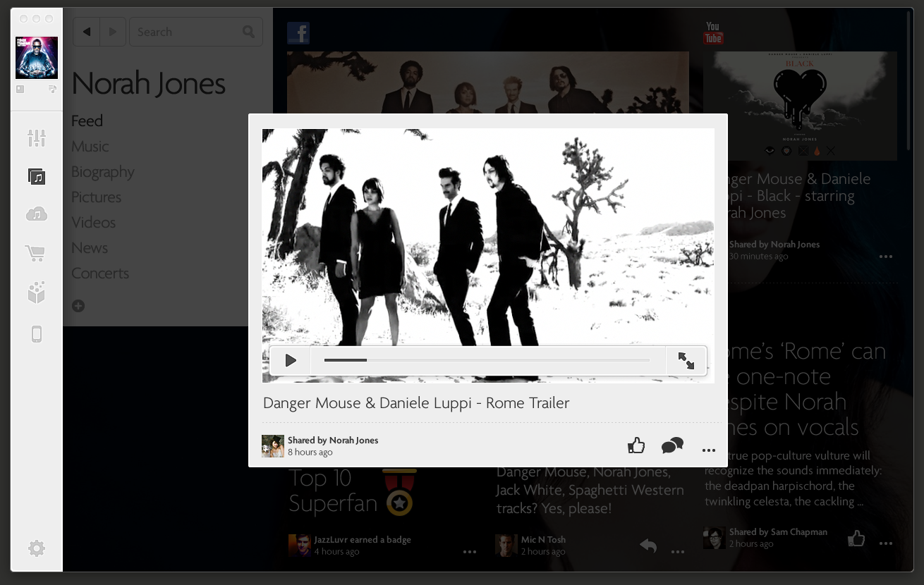The width and height of the screenshot is (924, 585).
Task: Open the News section
Action: (90, 247)
